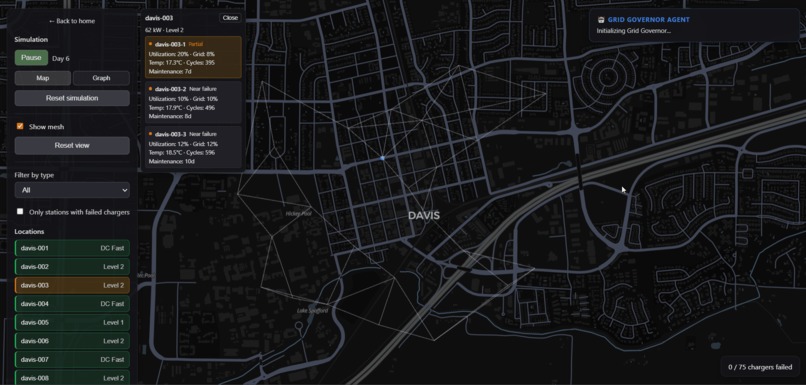Click the '62 kW · Level 2' station text
Image resolution: width=806 pixels, height=385 pixels.
(164, 30)
